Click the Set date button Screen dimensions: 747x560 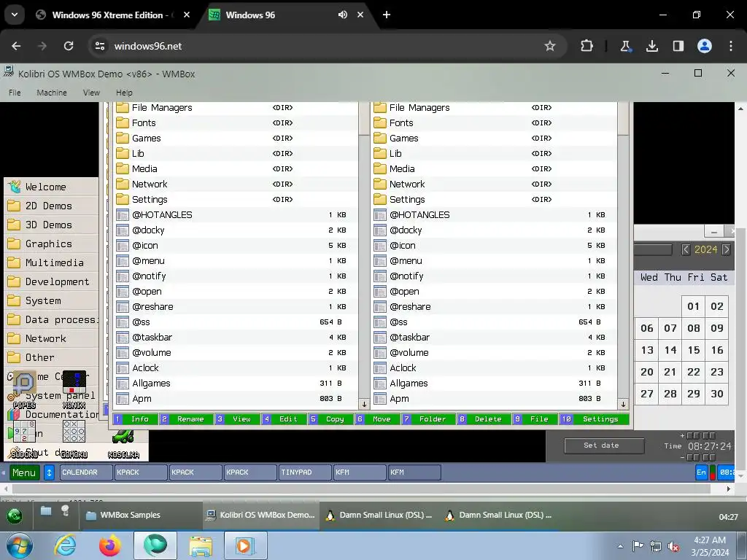point(604,446)
